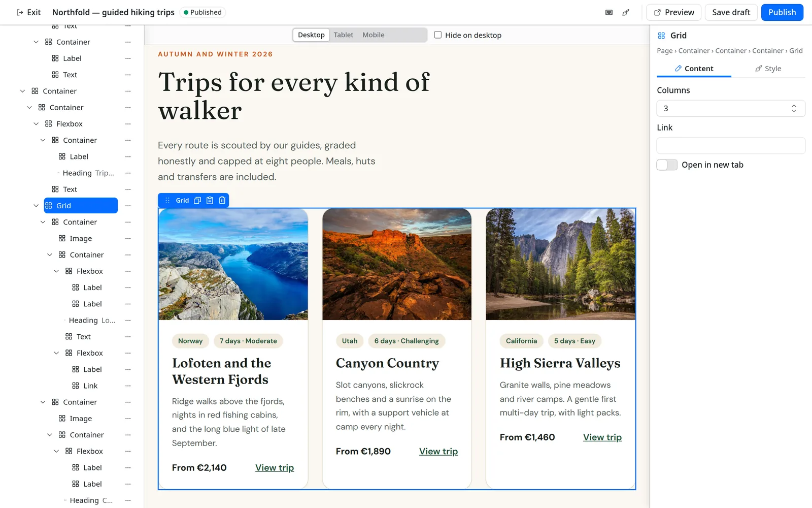Screen dimensions: 812x508
Task: Toggle the Open in new tab switch
Action: coord(667,165)
